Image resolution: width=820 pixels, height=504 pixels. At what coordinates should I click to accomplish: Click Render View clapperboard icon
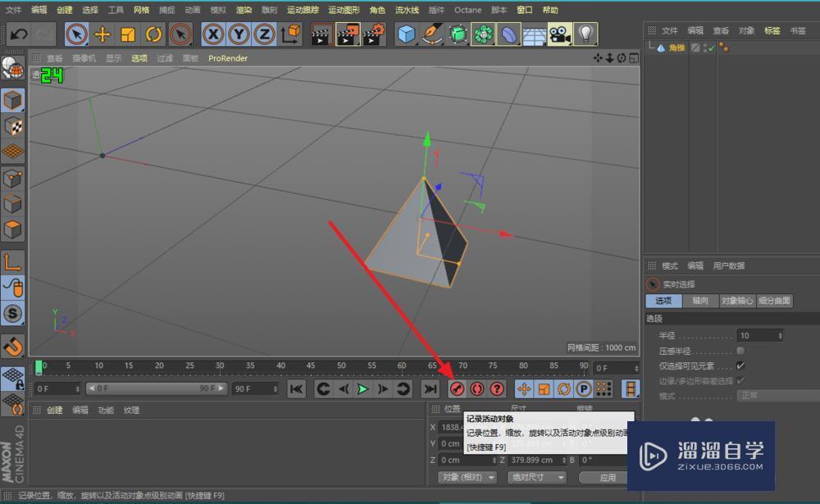point(321,34)
